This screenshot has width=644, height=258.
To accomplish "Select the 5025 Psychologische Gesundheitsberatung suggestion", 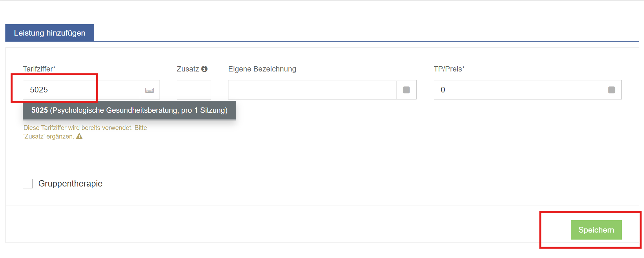I will click(x=129, y=110).
